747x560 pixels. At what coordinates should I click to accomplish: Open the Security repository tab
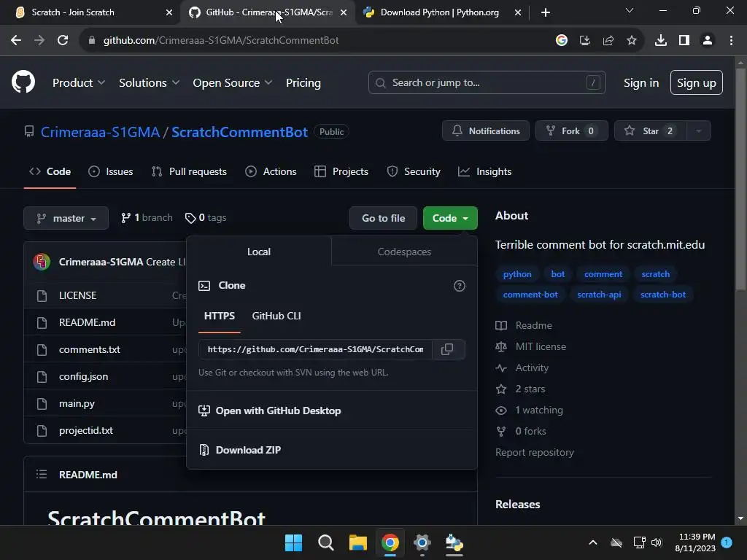414,171
